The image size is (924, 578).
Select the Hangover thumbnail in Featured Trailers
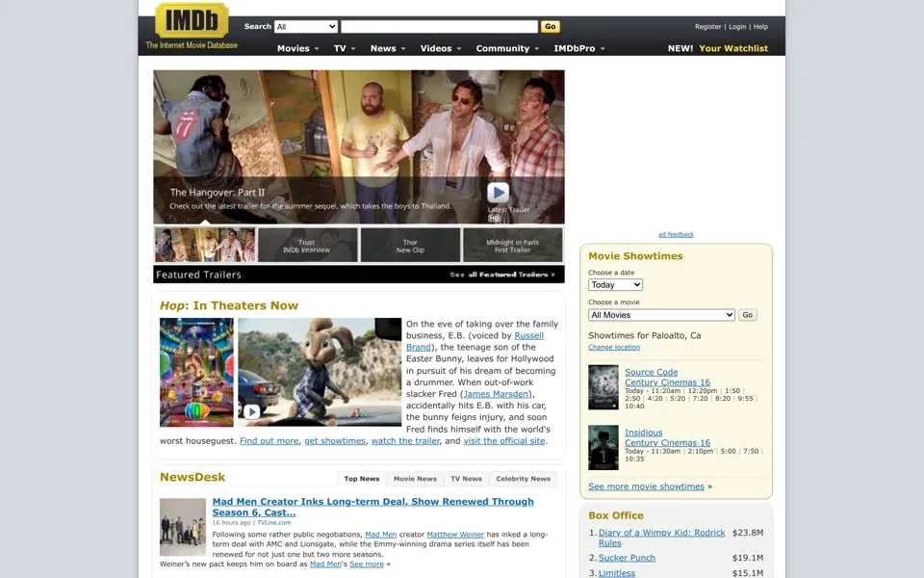(x=205, y=245)
